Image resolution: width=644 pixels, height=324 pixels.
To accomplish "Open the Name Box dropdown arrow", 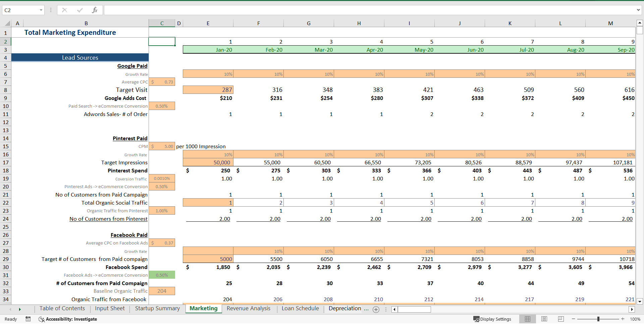I will point(41,10).
